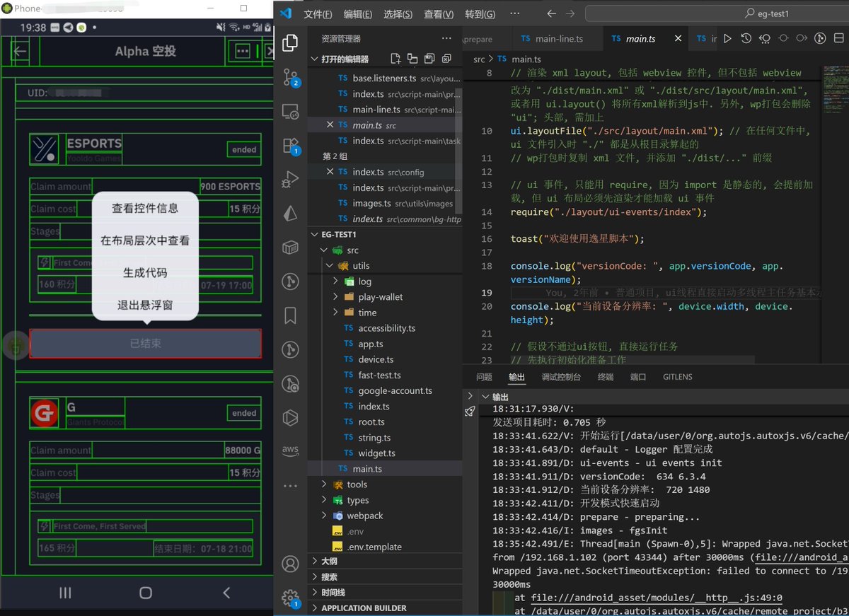This screenshot has width=849, height=616.
Task: Open the 查看(V) menu
Action: click(x=439, y=14)
